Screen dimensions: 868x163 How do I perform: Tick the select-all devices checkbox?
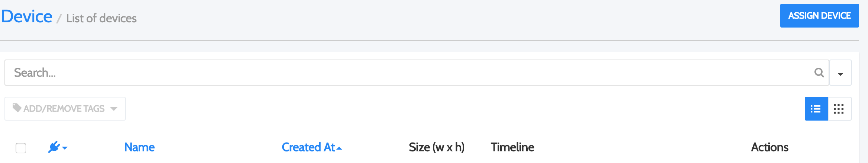point(21,148)
